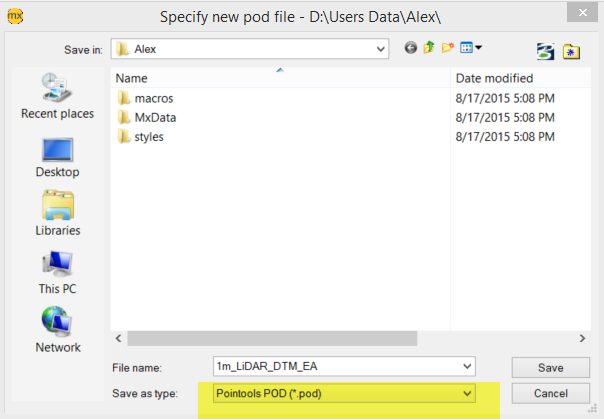The height and width of the screenshot is (419, 604).
Task: Click the Cancel button
Action: pos(550,394)
